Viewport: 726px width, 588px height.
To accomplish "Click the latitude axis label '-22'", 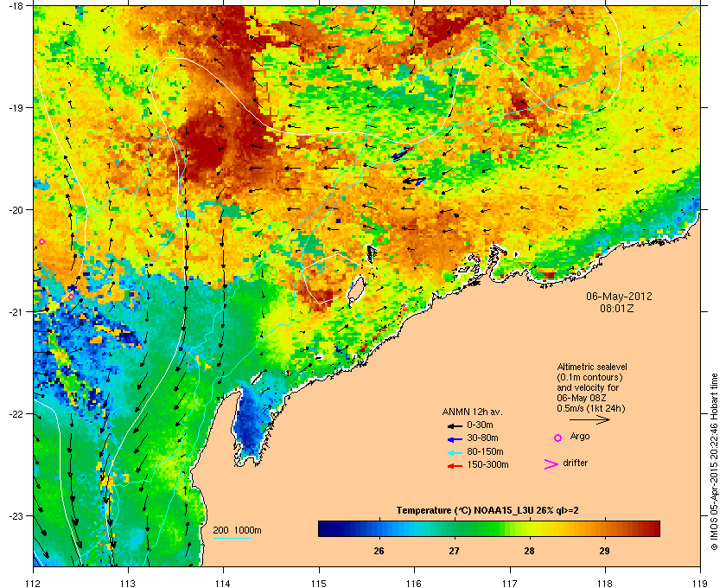I will (x=16, y=414).
